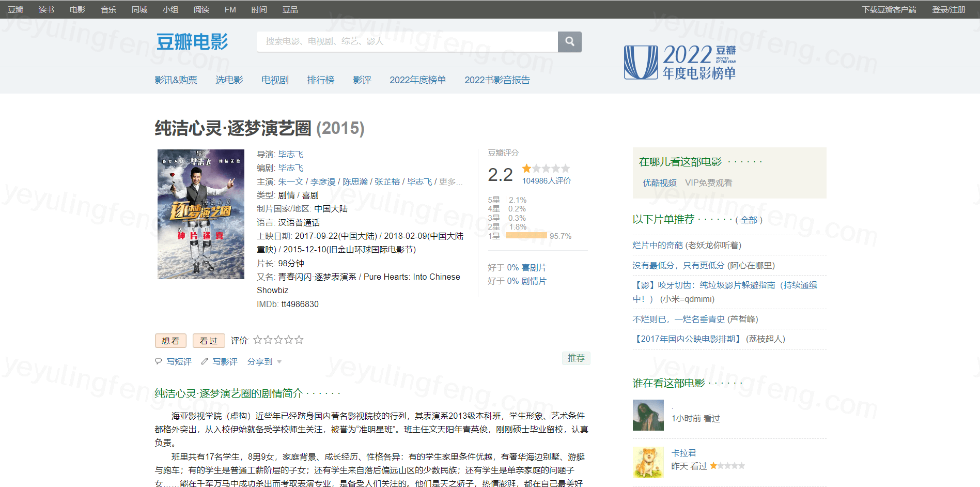Click the 写影评 link

tap(225, 361)
